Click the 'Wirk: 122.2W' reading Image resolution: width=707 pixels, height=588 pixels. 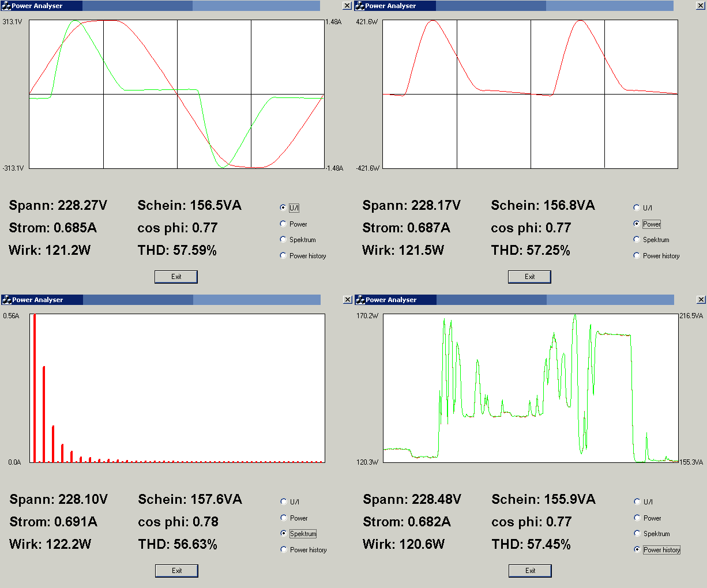click(x=50, y=544)
